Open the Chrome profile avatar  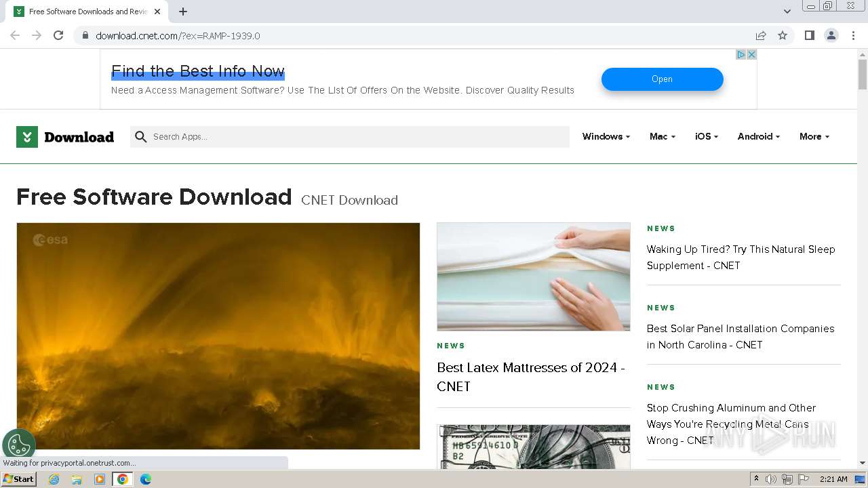click(x=831, y=35)
